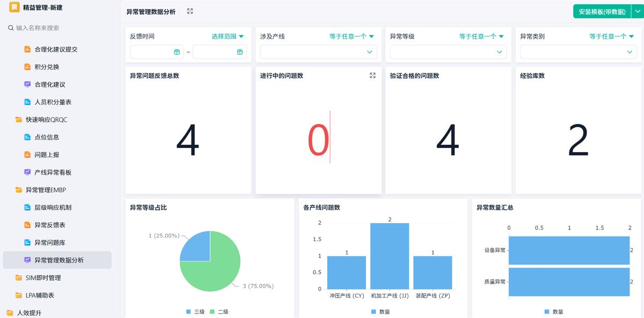Screen dimensions: 644x318
Task: Click the blue icon beside 异常问题库
Action: click(x=27, y=242)
